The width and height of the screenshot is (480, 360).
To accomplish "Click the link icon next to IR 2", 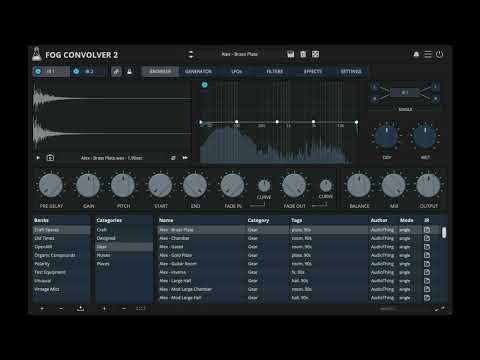I will click(116, 71).
